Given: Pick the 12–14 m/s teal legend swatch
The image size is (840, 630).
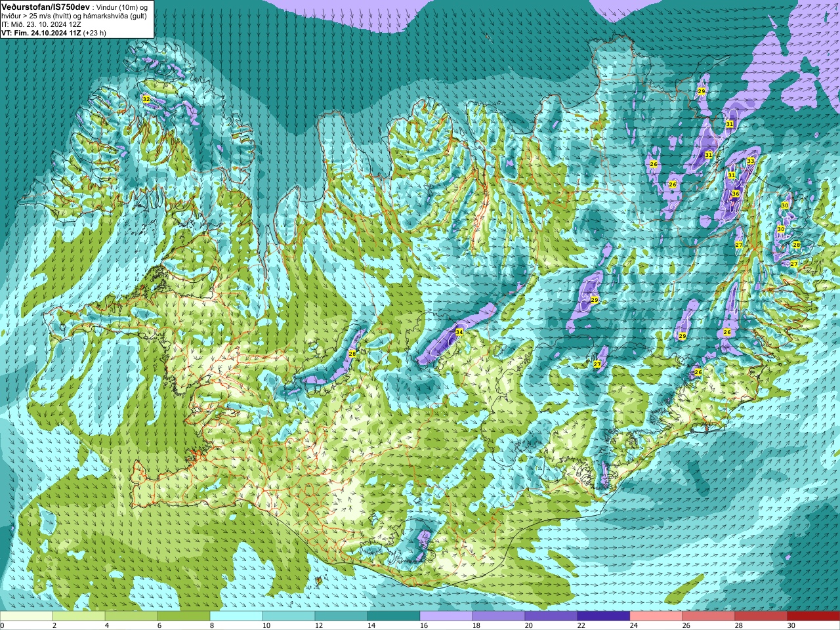Looking at the screenshot, I should pos(341,616).
